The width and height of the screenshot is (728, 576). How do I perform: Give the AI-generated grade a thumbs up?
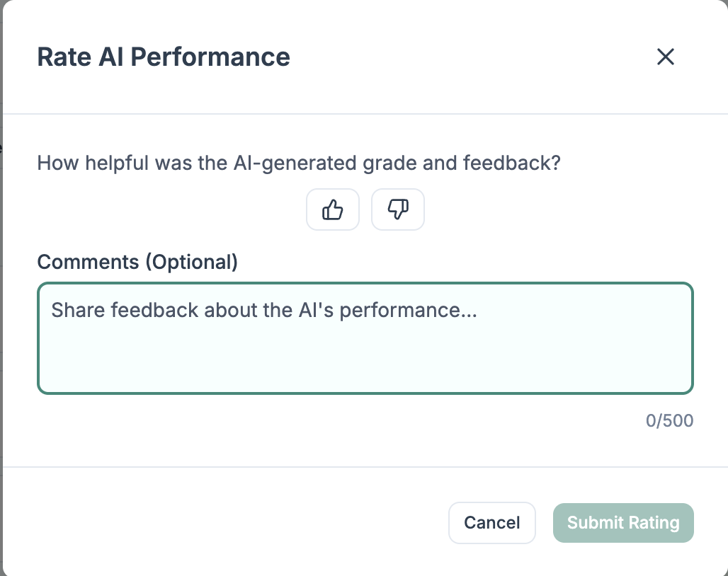pyautogui.click(x=333, y=209)
